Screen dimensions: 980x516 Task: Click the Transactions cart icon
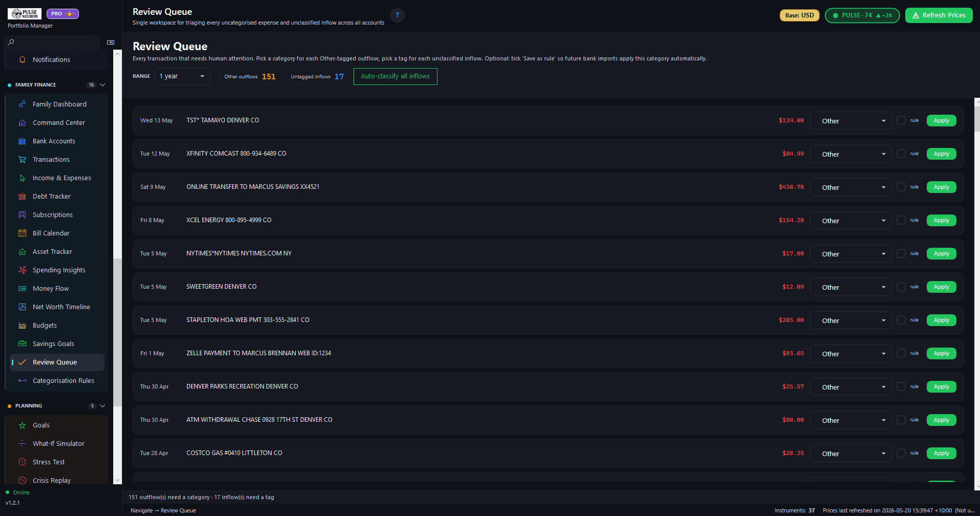pos(22,159)
